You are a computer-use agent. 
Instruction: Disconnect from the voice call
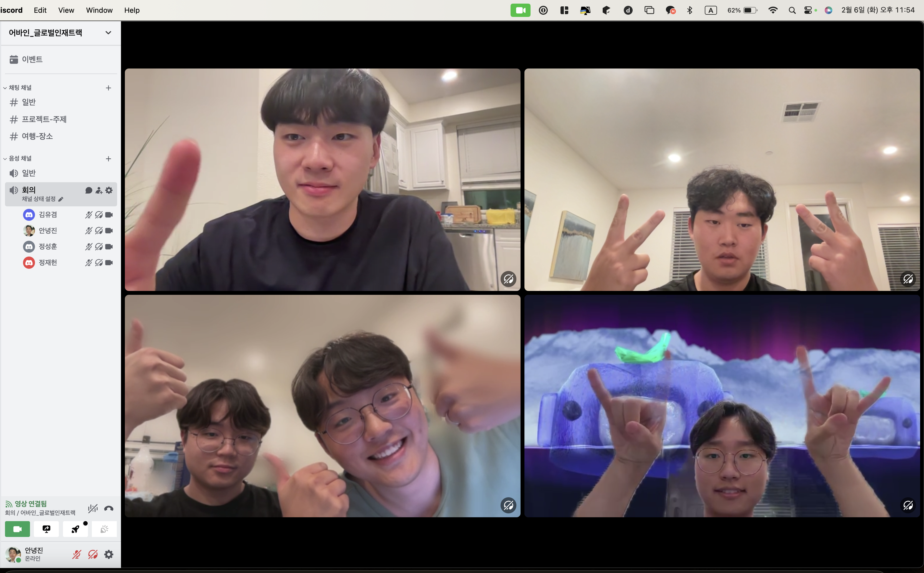coord(108,508)
